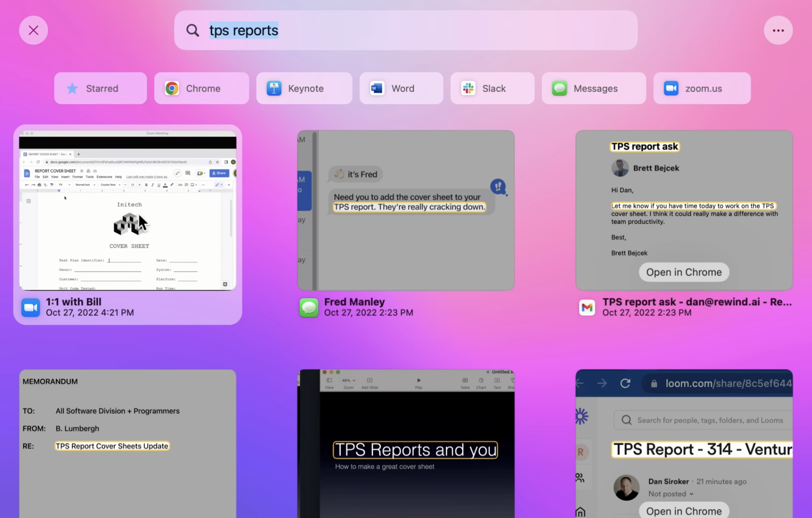Click the loom.com/share URL address bar

pos(718,383)
